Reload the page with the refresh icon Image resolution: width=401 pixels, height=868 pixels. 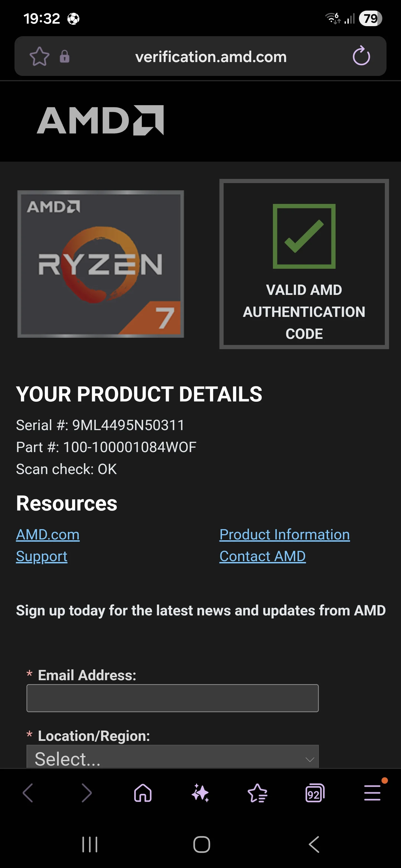coord(361,56)
